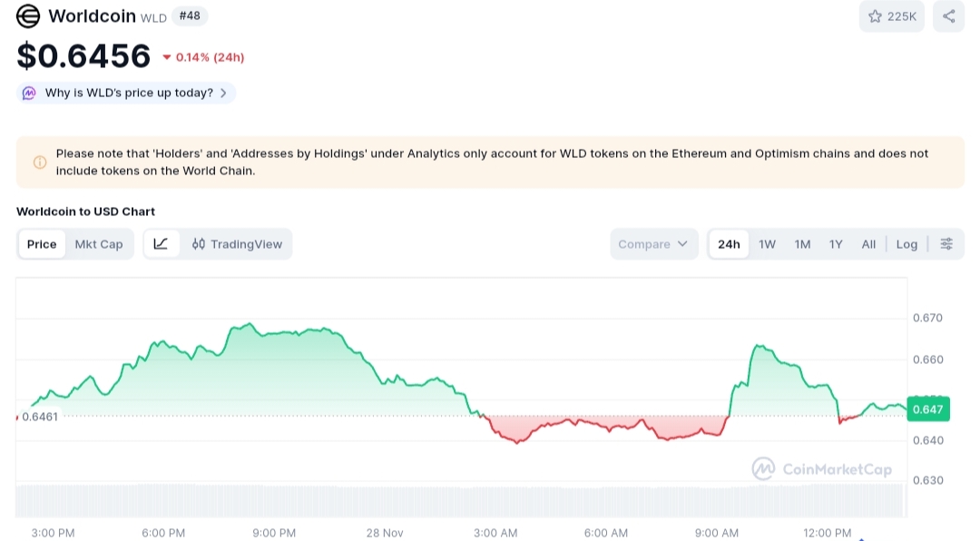The height and width of the screenshot is (541, 980).
Task: Click the WLD ticker symbol text
Action: [153, 18]
